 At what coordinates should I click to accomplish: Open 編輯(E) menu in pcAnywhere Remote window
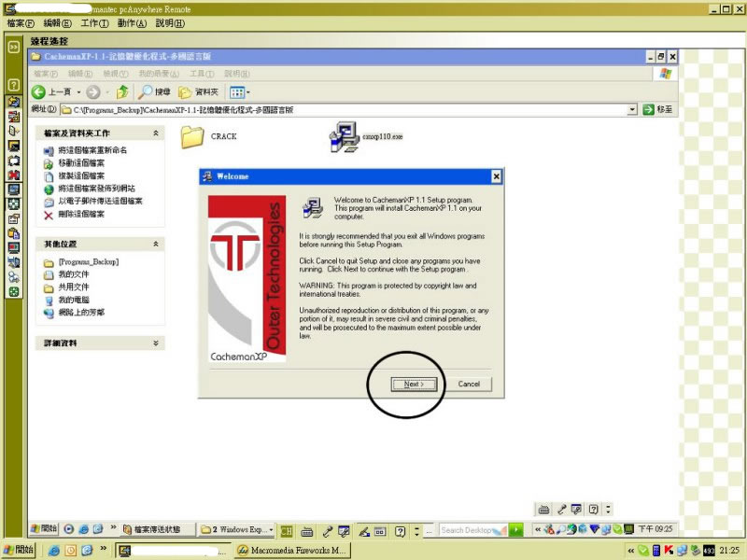[x=57, y=22]
